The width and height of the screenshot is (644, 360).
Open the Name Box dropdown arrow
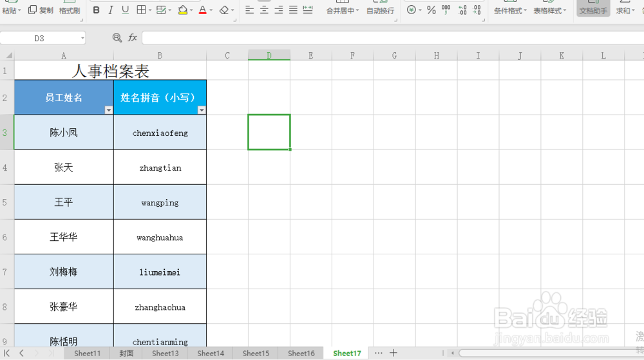(82, 38)
